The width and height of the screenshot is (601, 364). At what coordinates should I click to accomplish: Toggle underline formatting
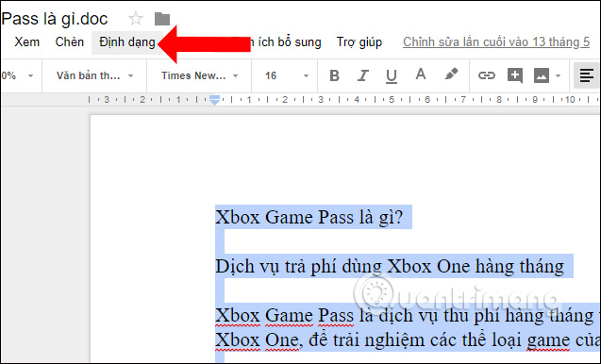point(391,75)
